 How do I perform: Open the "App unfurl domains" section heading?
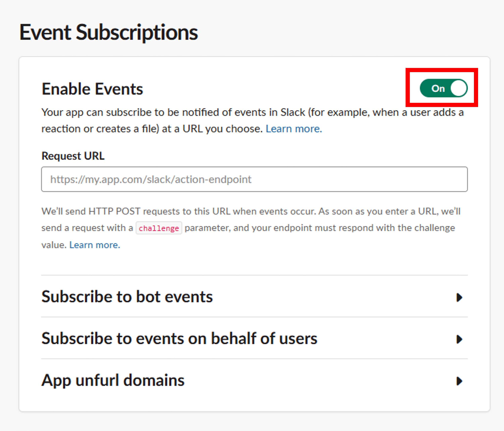click(113, 380)
